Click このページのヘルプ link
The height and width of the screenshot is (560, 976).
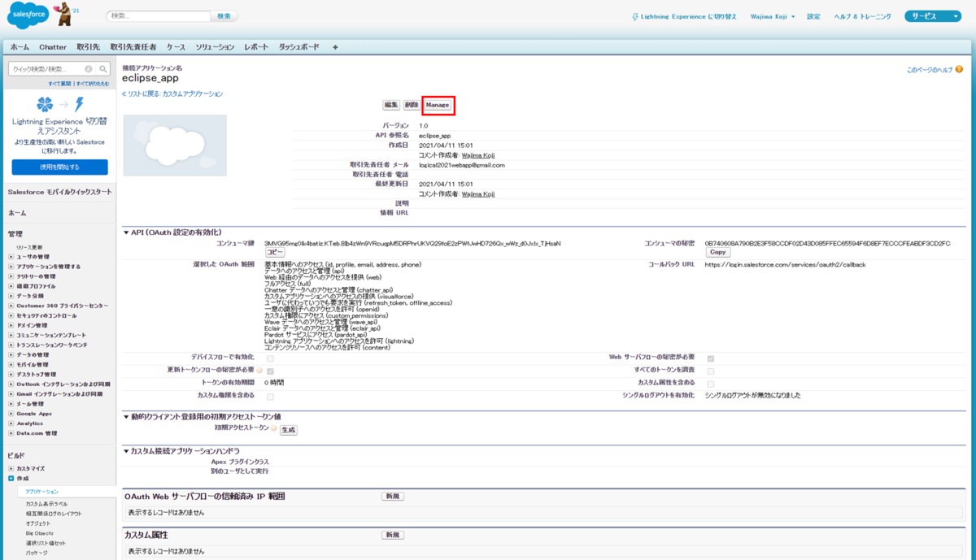click(930, 71)
